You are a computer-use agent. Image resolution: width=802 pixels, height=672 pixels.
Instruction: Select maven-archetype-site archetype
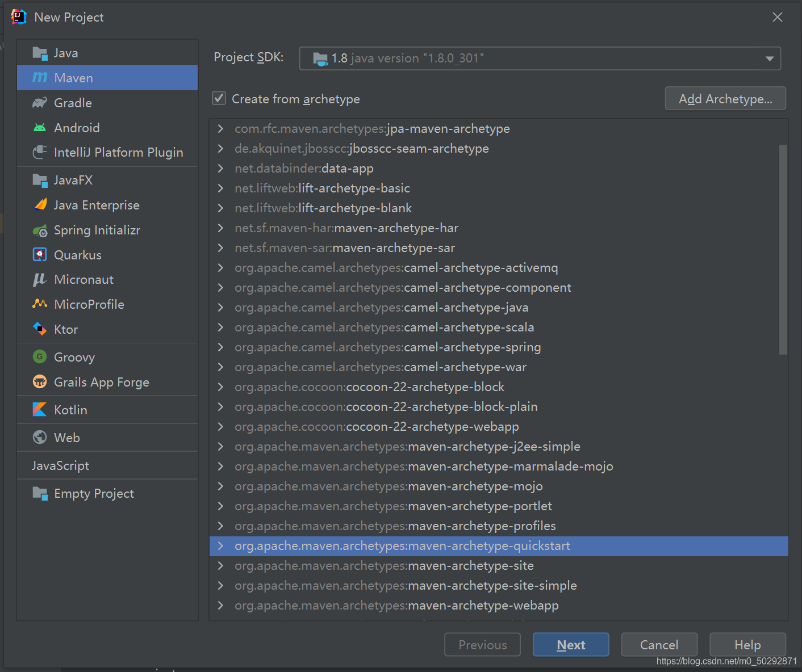(x=499, y=566)
